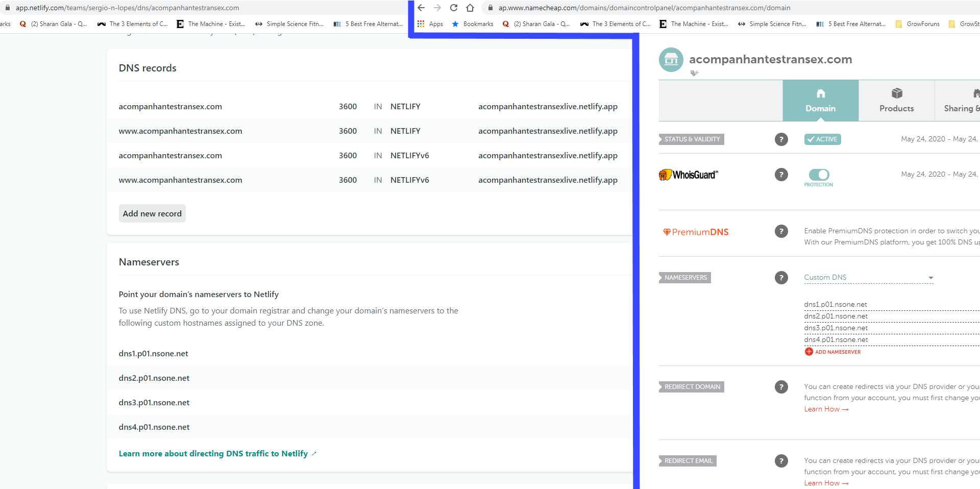Open Sharan Gala Quora bookmark in Netlify window
Image resolution: width=980 pixels, height=489 pixels.
[x=53, y=24]
